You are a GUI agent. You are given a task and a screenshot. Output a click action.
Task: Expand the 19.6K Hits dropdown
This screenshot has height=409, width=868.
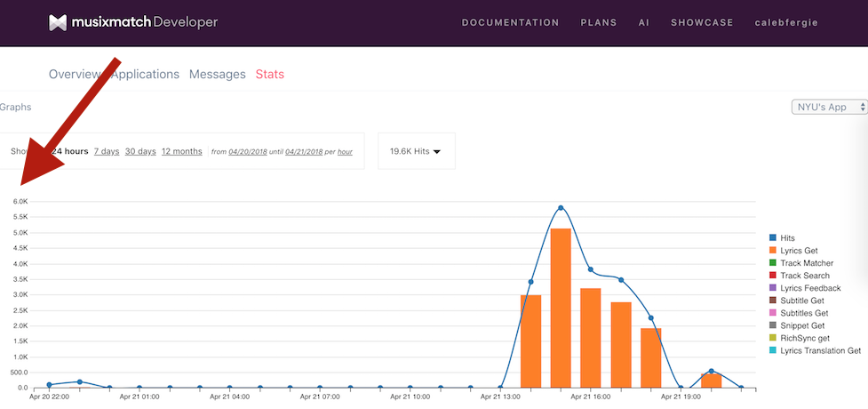point(416,151)
